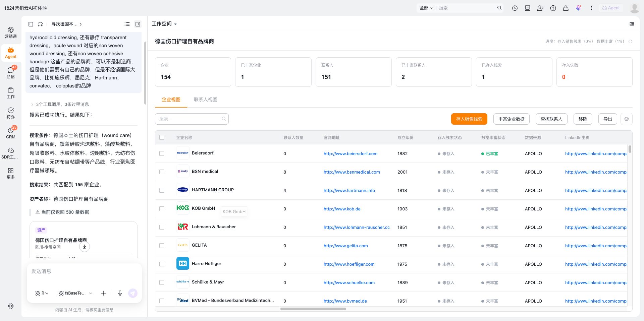Check the Harro Höfliger row checkbox
644x321 pixels.
tap(162, 264)
